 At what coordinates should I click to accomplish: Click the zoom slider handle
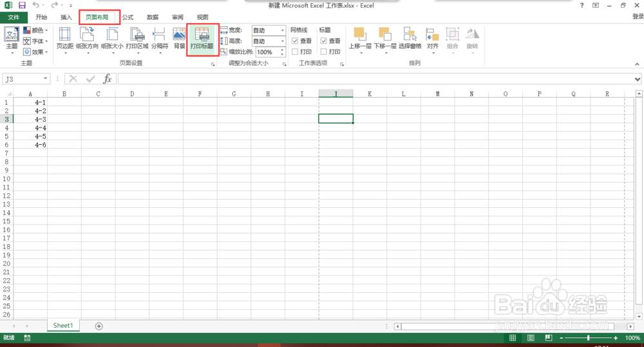(588, 338)
